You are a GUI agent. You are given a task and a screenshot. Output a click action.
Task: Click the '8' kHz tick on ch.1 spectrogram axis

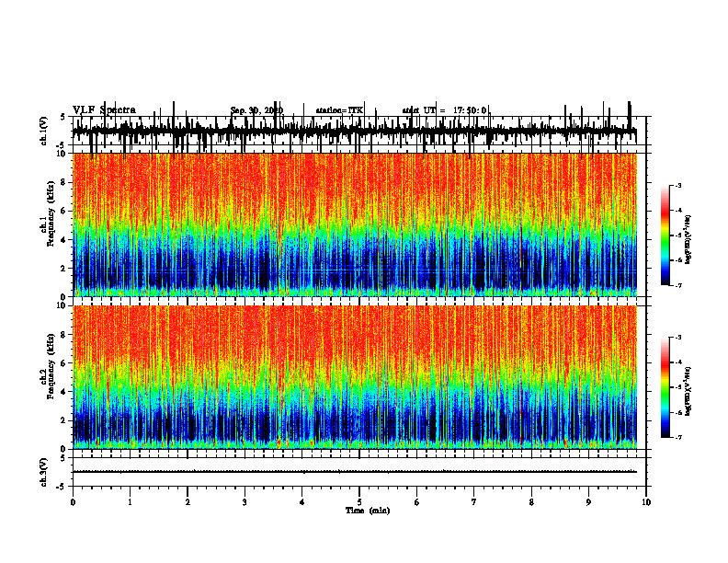click(x=63, y=182)
